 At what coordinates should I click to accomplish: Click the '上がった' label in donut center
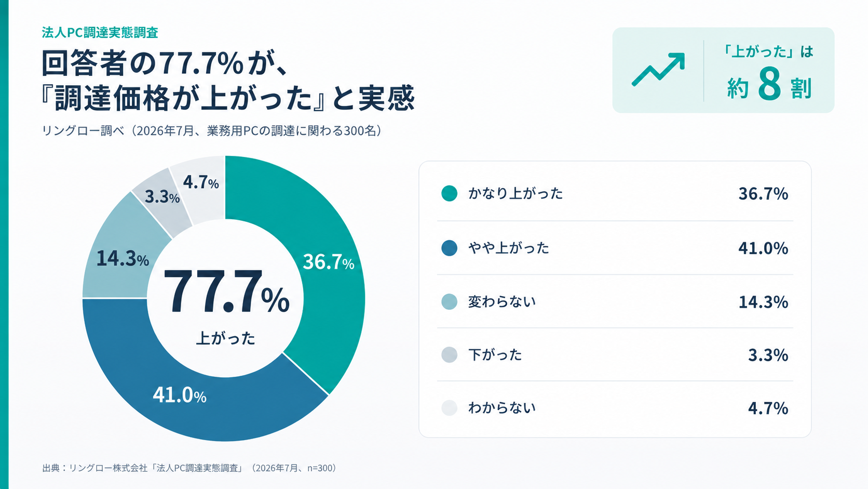tap(225, 338)
